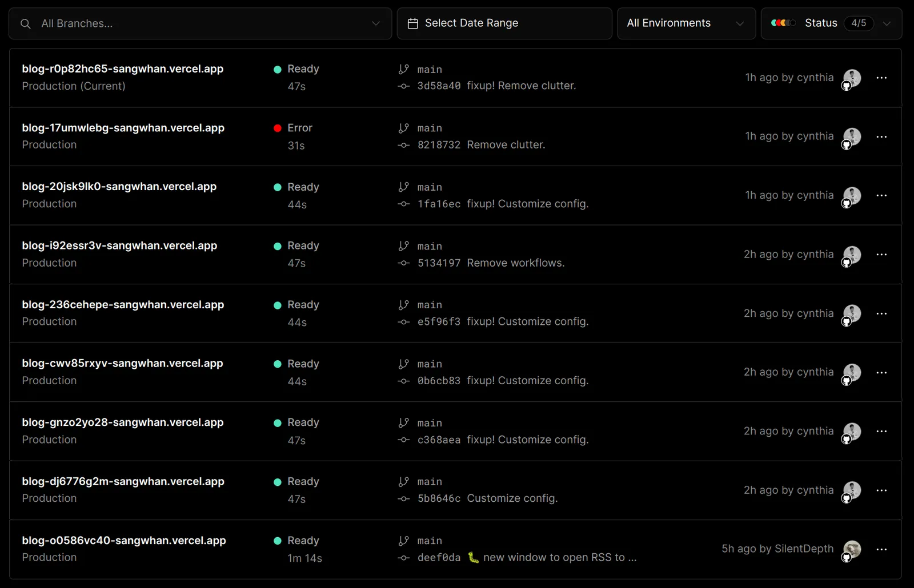Open the three-dot menu for blog-dj6776g2m
914x588 pixels.
tap(881, 490)
